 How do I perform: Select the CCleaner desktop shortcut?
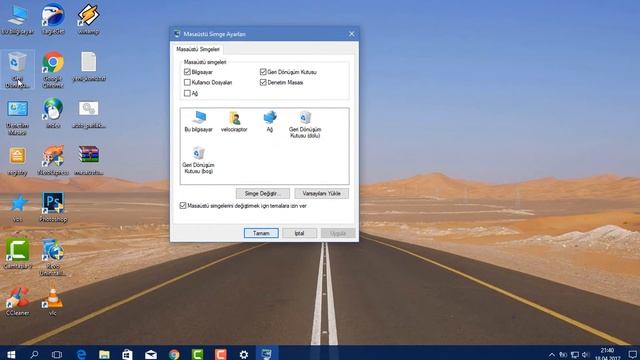click(x=17, y=301)
